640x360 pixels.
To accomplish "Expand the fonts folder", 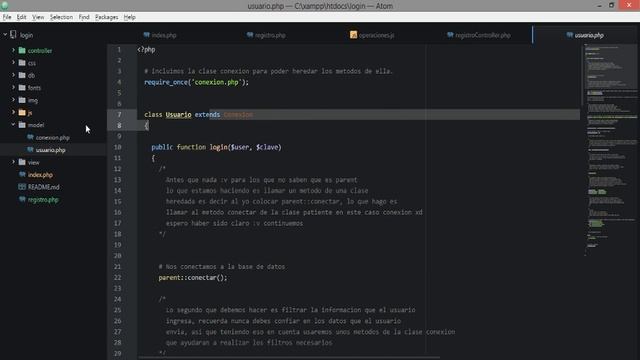I will point(13,87).
